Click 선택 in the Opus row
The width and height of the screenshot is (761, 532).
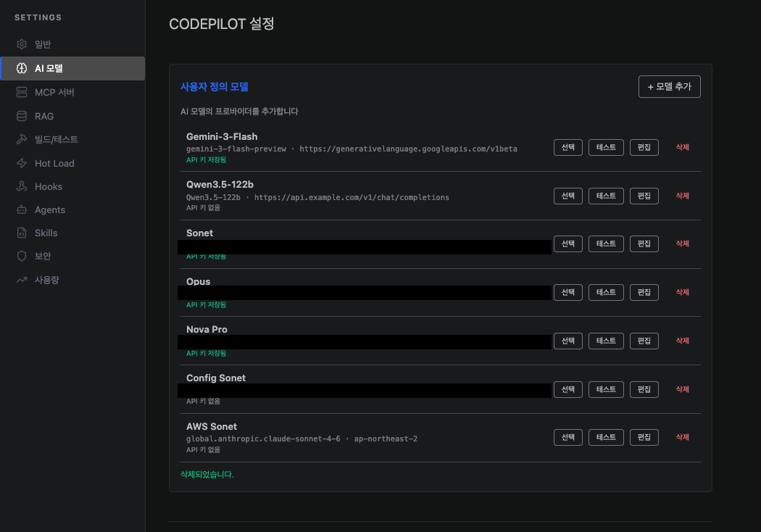(x=567, y=292)
